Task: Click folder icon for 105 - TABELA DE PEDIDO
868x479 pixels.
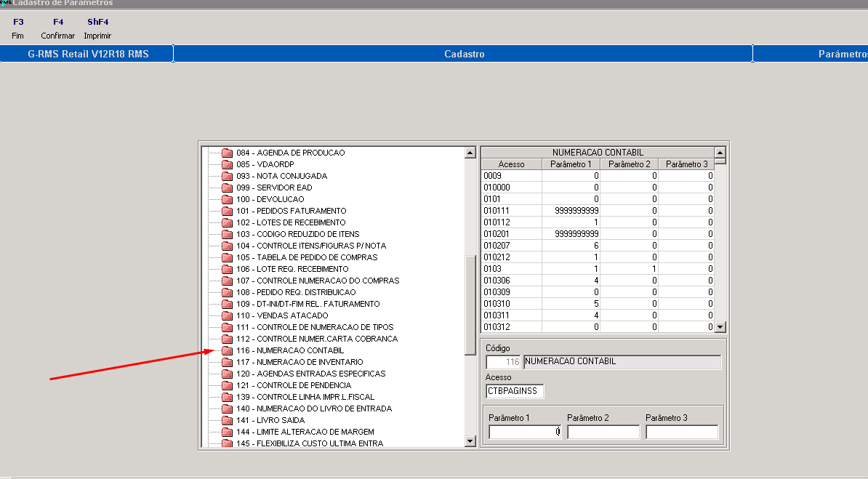Action: point(227,257)
